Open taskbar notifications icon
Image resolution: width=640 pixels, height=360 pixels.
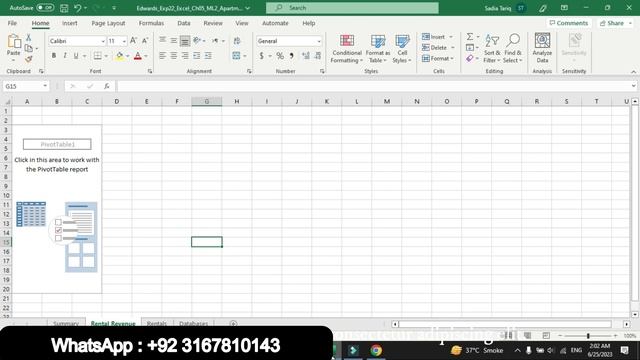pyautogui.click(x=624, y=350)
